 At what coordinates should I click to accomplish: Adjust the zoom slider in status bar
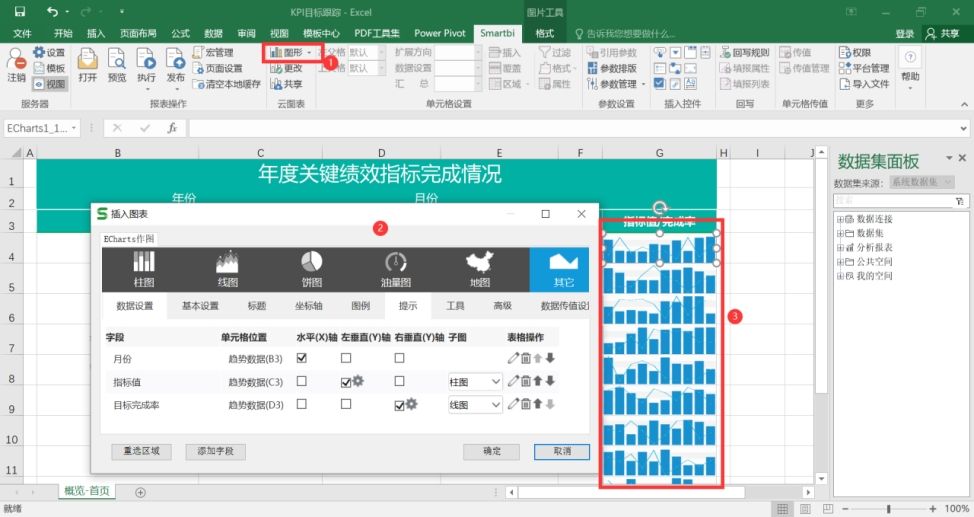coord(889,509)
